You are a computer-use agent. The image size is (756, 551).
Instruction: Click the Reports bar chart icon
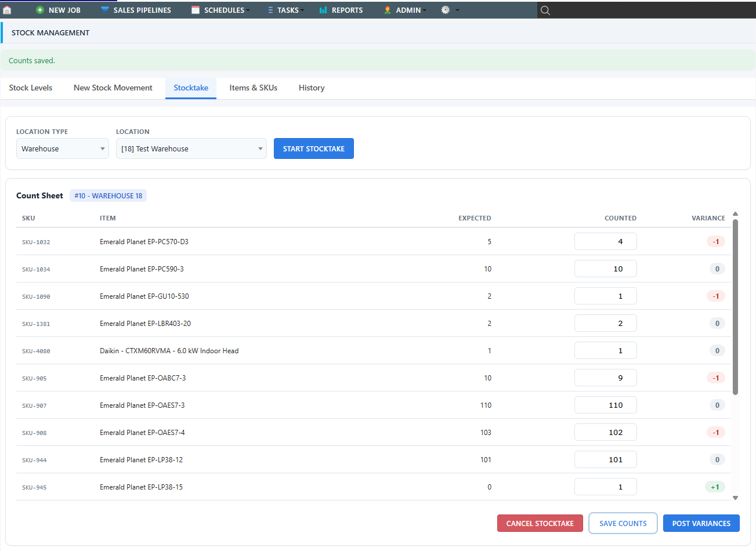(x=323, y=10)
